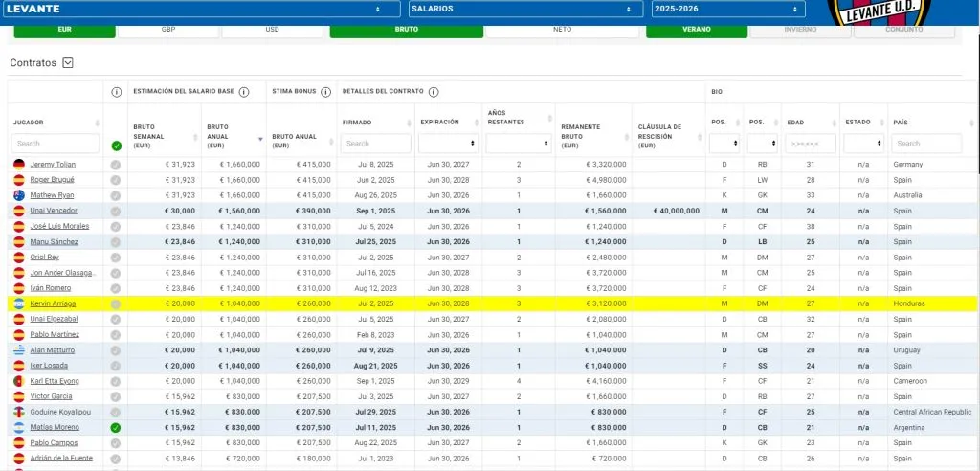This screenshot has width=980, height=471.
Task: Click the grey status check in Víctor García row
Action: click(116, 397)
